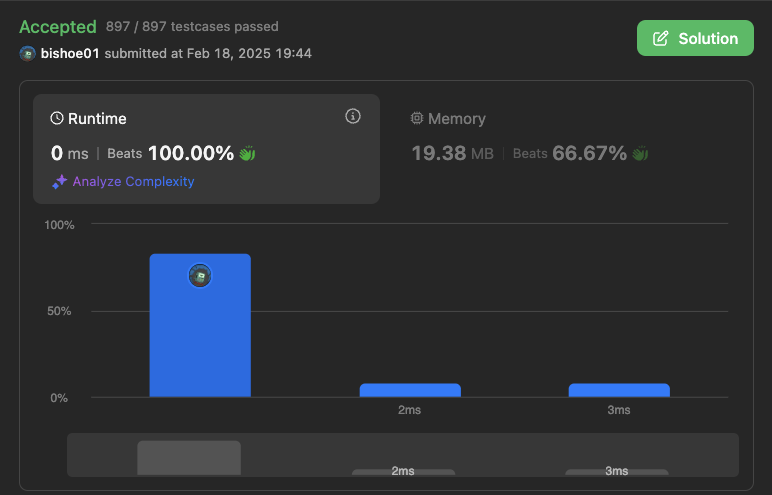Screen dimensions: 772x495
Task: Click the runtime info circle icon
Action: [x=353, y=116]
